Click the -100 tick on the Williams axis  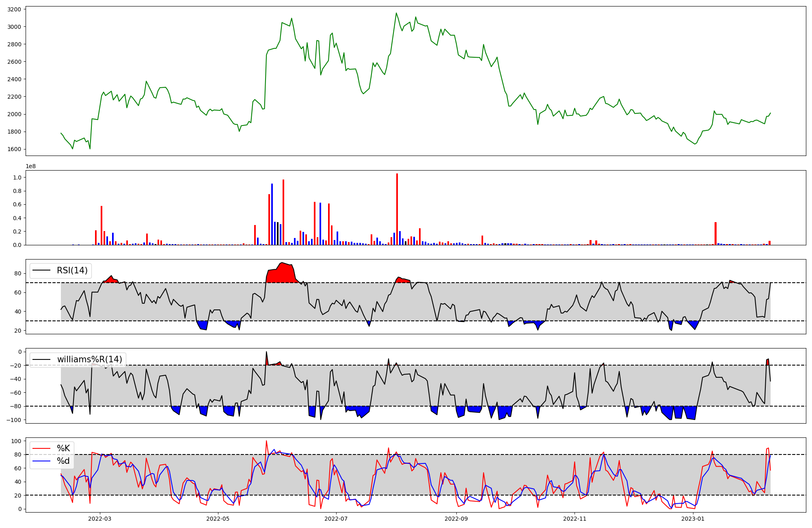coord(14,420)
